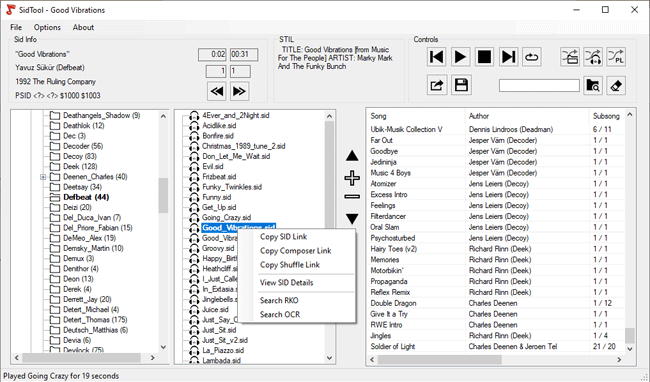Choose Copy Composer Link
The image size is (650, 382).
click(297, 251)
